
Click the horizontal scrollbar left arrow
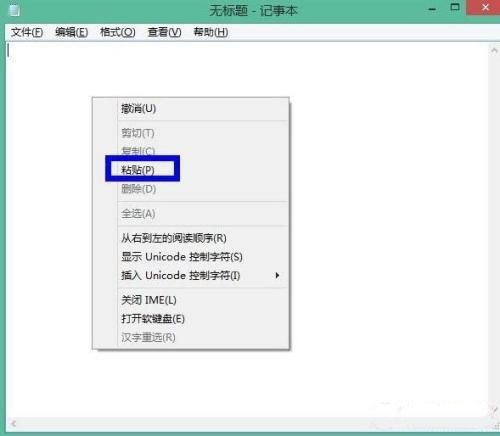tap(14, 424)
